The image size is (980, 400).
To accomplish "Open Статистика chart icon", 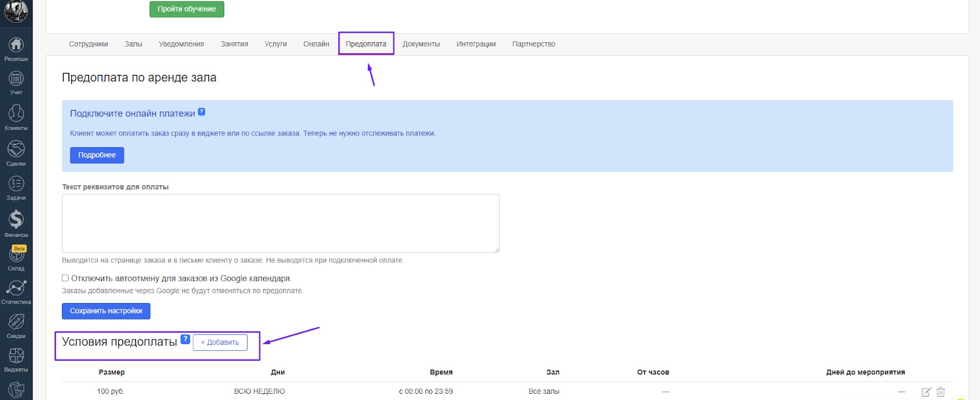I will coord(16,288).
